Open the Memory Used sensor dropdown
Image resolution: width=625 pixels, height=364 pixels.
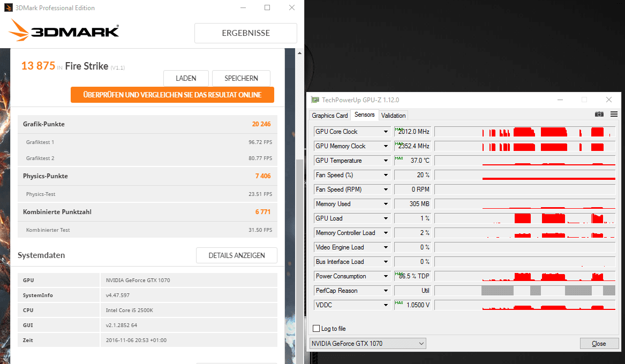pyautogui.click(x=386, y=204)
